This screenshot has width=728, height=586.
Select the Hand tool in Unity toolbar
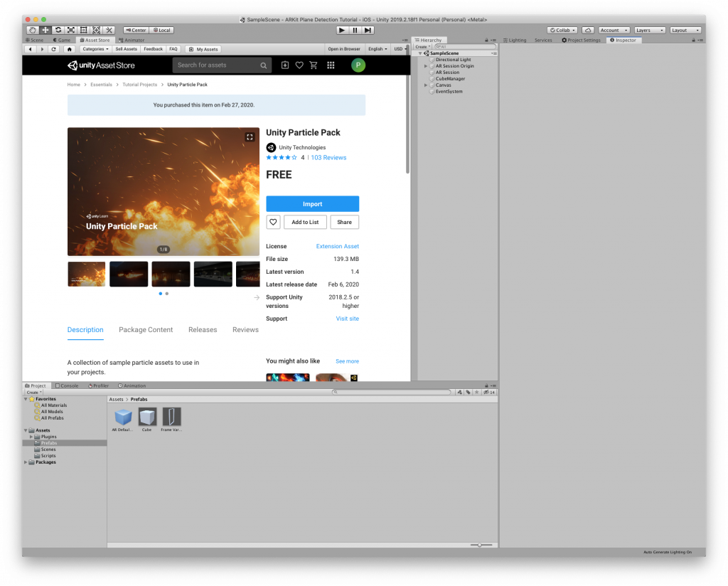(33, 30)
